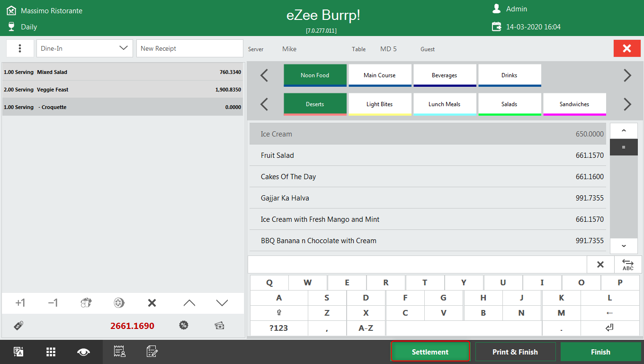Open the three-dot options menu
Viewport: 644px width, 364px height.
pos(20,48)
